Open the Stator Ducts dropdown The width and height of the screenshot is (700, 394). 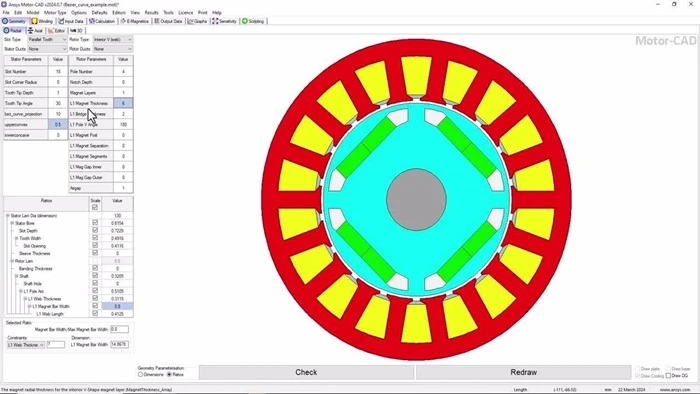47,49
